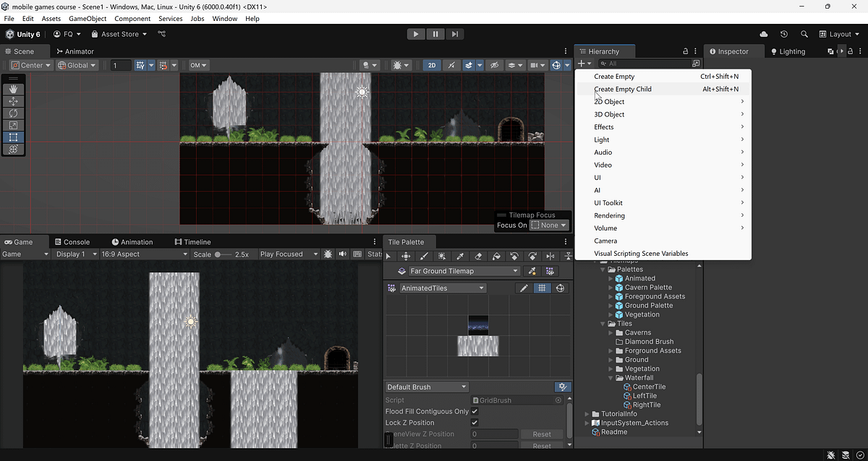Reset the eneView Z Position value

click(x=541, y=434)
